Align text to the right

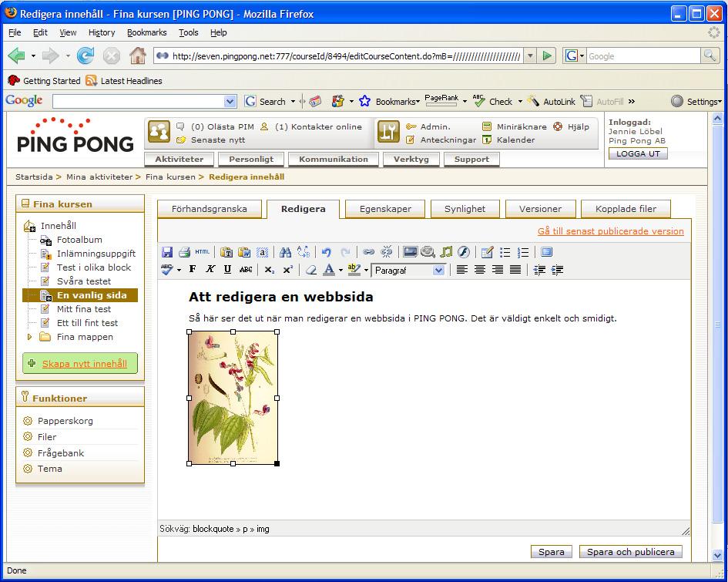coord(498,269)
